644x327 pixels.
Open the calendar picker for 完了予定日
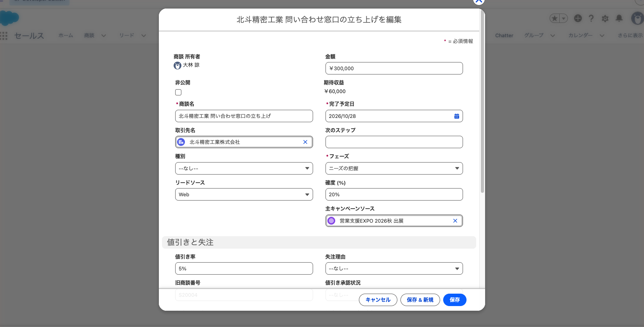(x=457, y=116)
